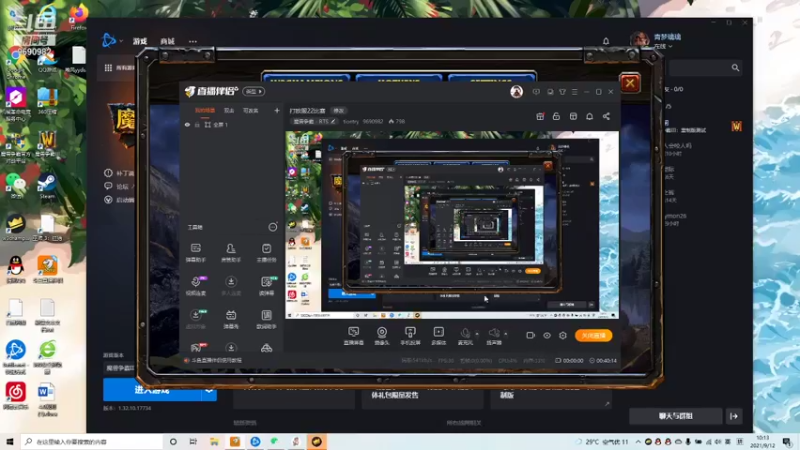Open the streamer profile avatar

516,91
